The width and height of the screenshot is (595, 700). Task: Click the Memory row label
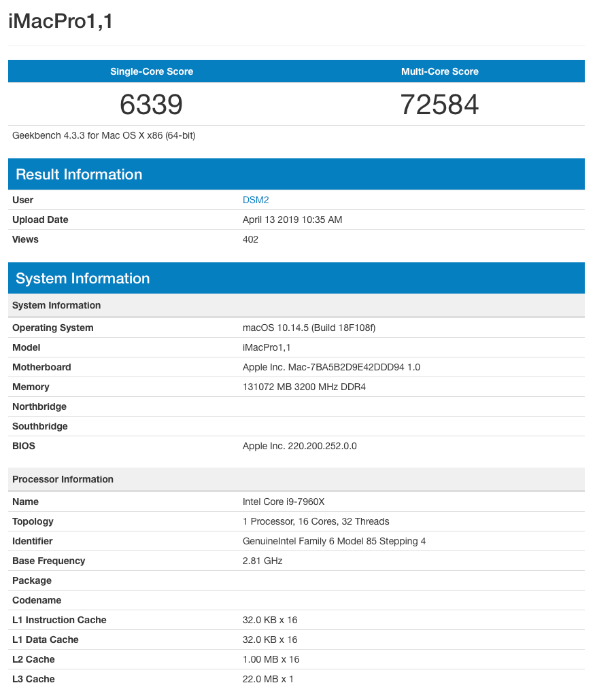[x=31, y=387]
